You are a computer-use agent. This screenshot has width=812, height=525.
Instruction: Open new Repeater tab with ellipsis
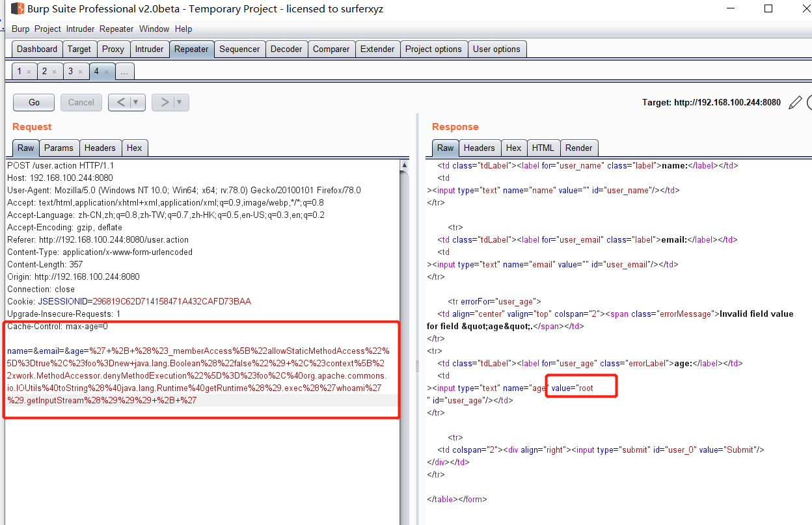click(125, 72)
